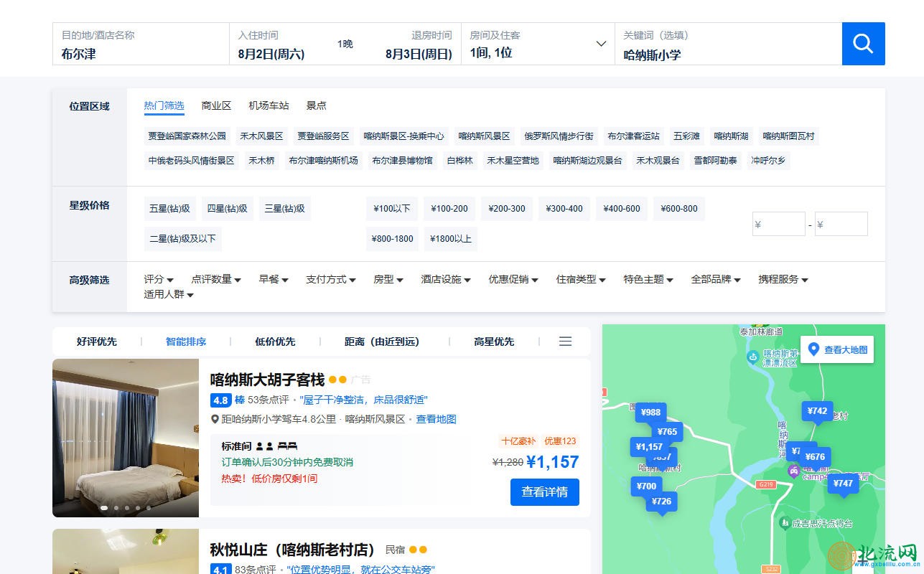The height and width of the screenshot is (574, 924).
Task: Open hotel title 喀纳斯大胡子客栈
Action: click(x=267, y=380)
